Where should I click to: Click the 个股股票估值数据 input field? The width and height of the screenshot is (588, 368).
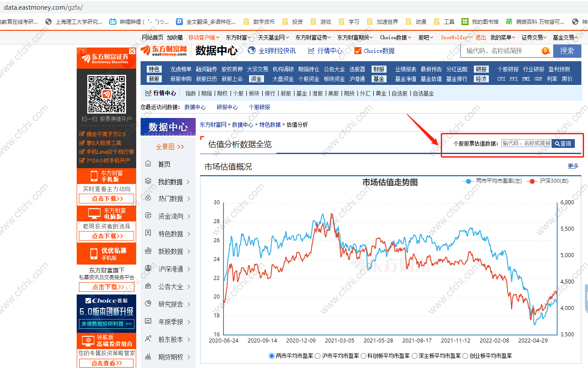(x=526, y=144)
